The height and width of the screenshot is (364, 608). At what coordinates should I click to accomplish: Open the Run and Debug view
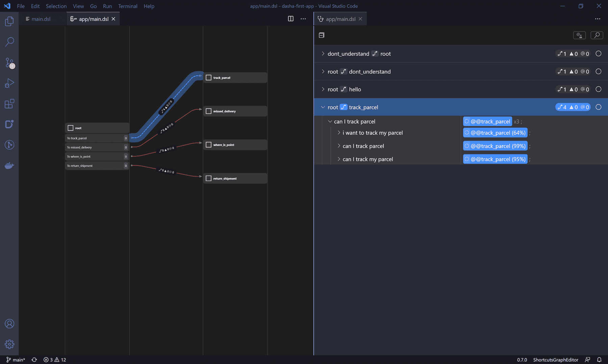[x=9, y=83]
